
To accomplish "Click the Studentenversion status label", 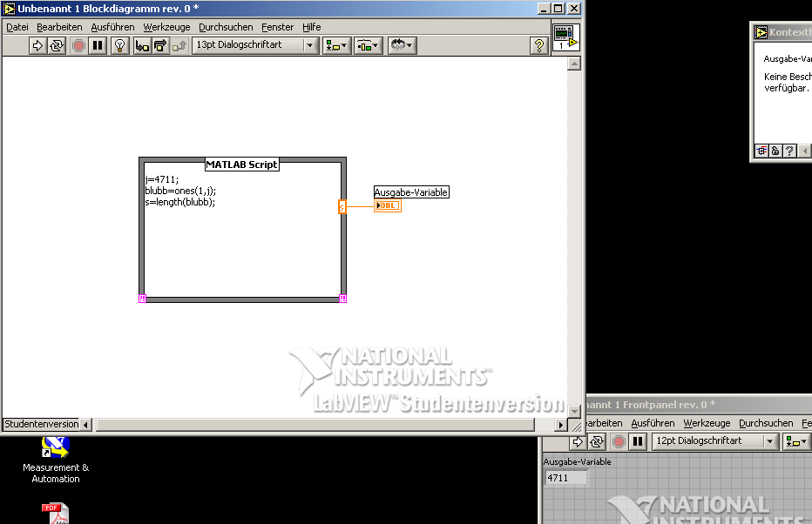I will click(x=42, y=424).
